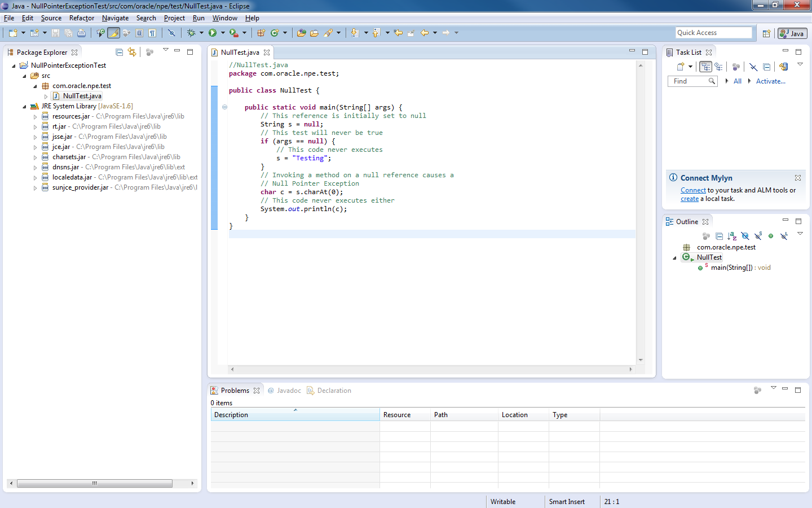The image size is (812, 508).
Task: Synchronize changed tasks in Task List
Action: [783, 67]
